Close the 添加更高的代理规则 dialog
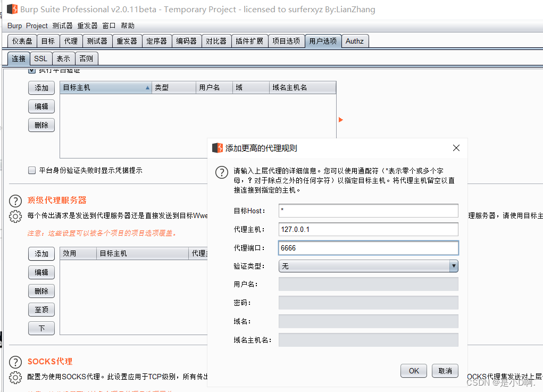This screenshot has height=392, width=543. pyautogui.click(x=456, y=148)
